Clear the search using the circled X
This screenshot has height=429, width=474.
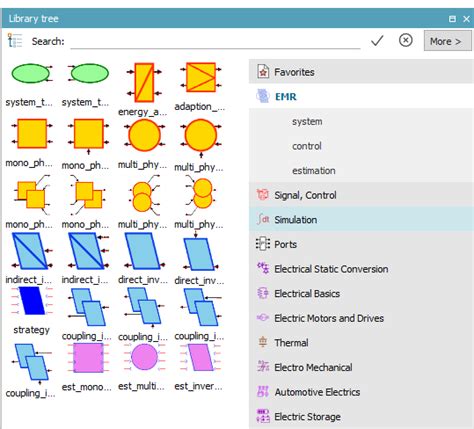[x=405, y=40]
